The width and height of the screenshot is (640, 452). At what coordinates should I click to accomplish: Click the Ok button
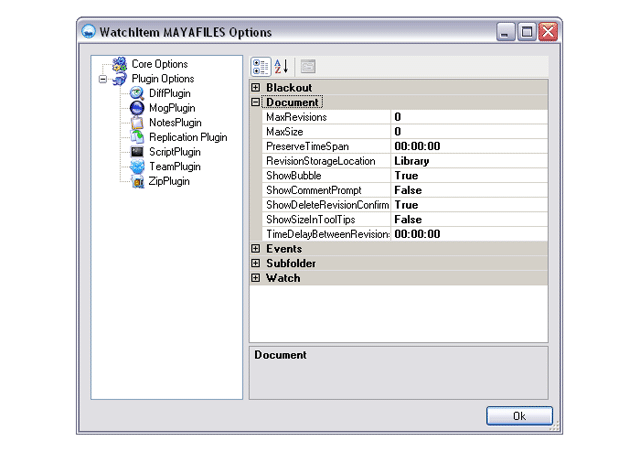tap(519, 416)
